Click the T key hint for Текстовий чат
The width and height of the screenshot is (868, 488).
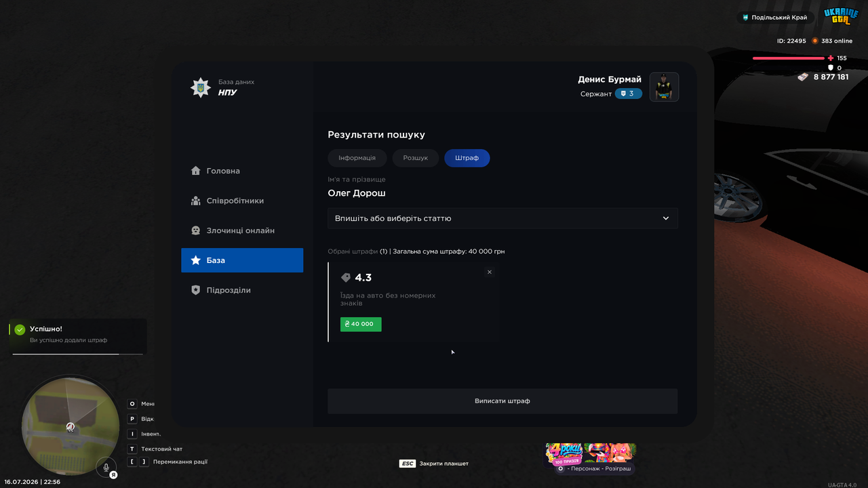point(132,449)
